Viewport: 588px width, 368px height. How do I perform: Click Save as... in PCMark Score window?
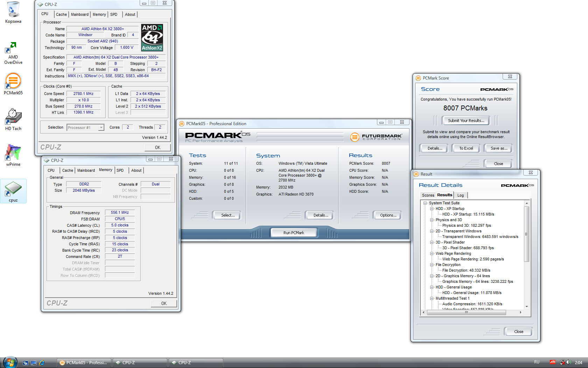pos(499,148)
